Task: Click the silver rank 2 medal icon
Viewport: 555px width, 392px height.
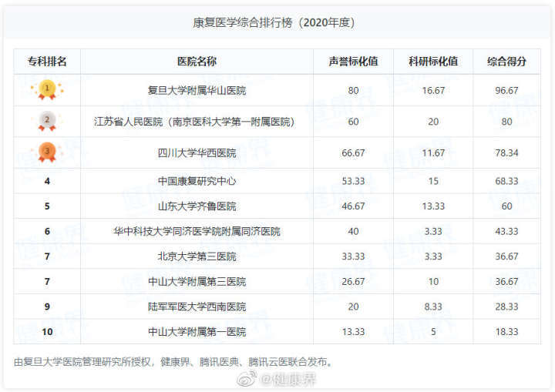Action: 47,122
